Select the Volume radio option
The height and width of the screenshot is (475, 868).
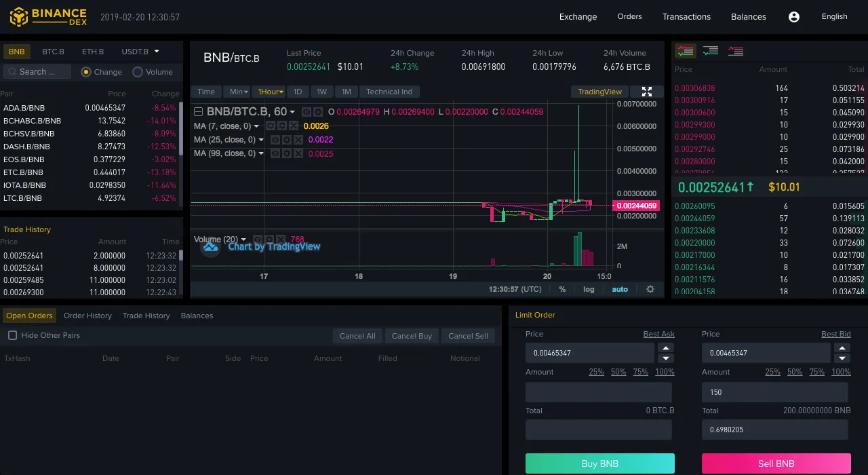pos(138,72)
